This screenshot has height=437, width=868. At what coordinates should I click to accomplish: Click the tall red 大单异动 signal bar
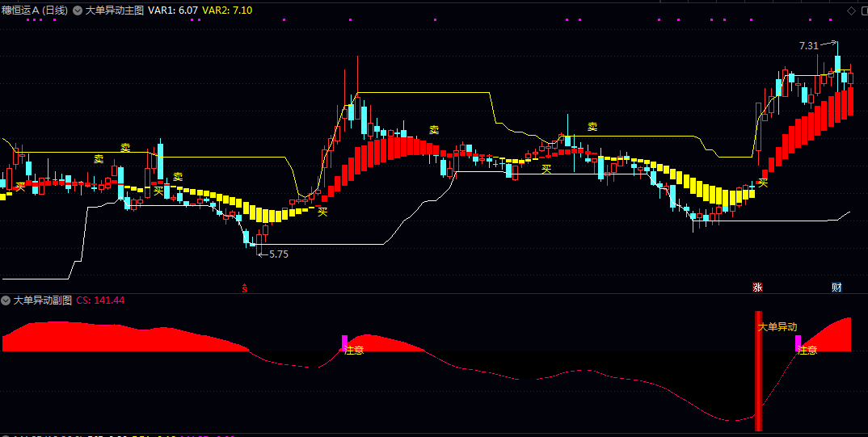758,371
